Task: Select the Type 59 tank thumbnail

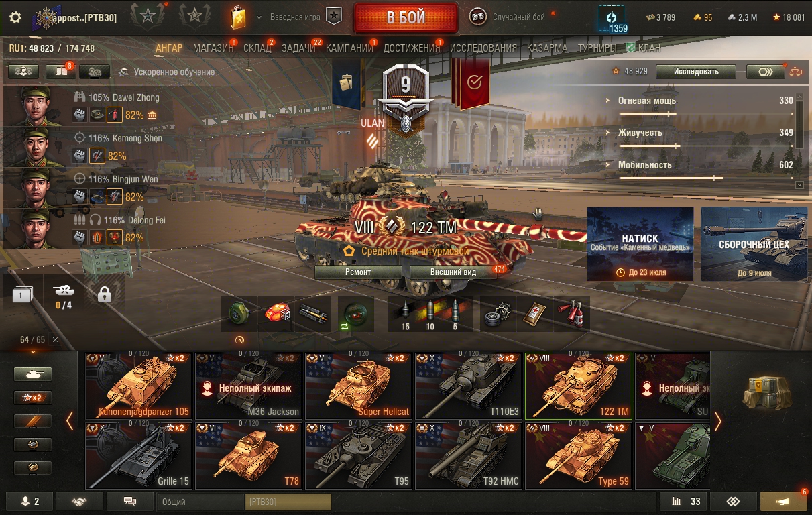Action: 579,455
